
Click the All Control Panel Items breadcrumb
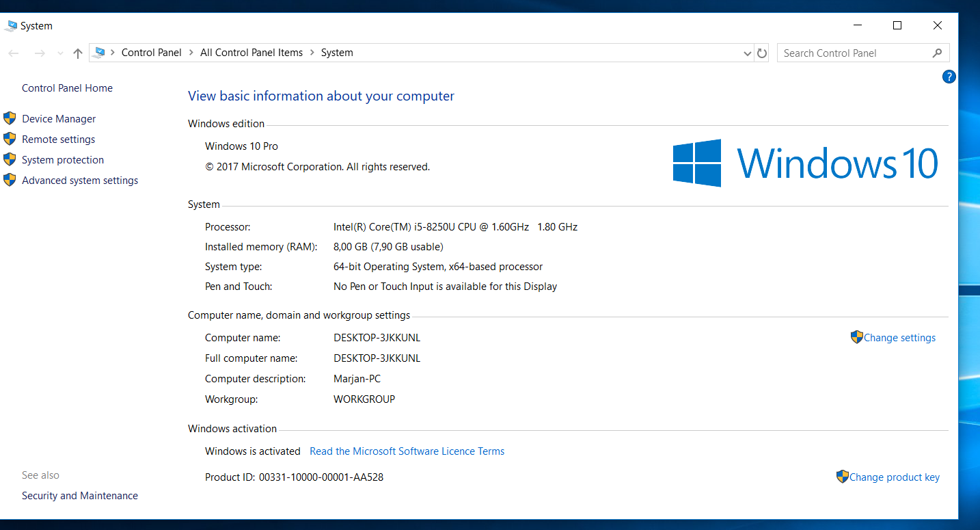tap(251, 53)
